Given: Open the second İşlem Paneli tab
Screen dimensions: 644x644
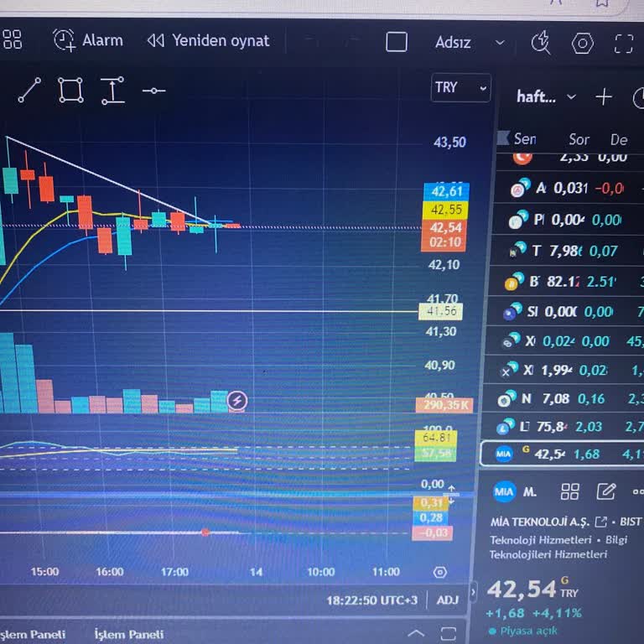Looking at the screenshot, I should click(129, 635).
